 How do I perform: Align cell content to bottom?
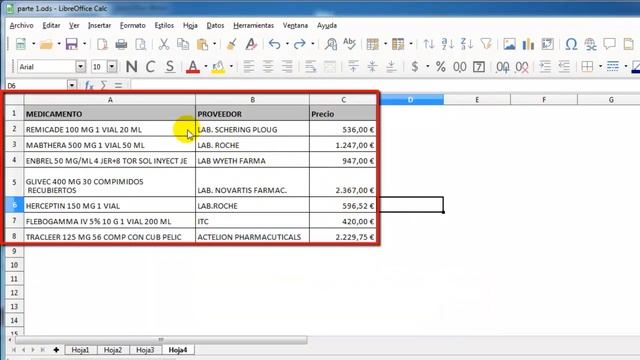coord(391,67)
